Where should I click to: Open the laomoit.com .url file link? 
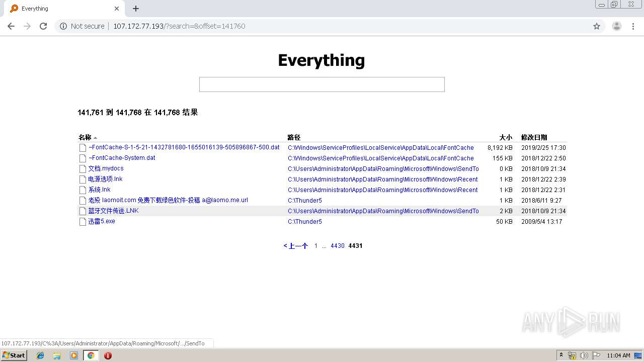tap(168, 200)
